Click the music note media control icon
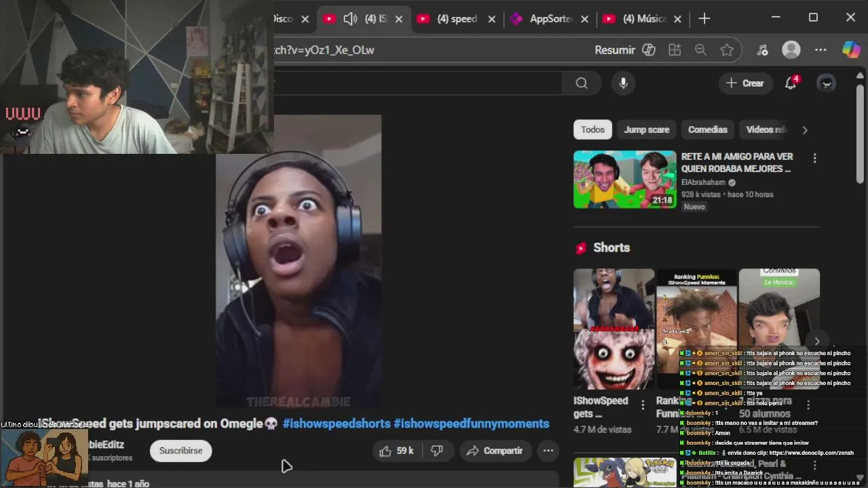 click(762, 49)
